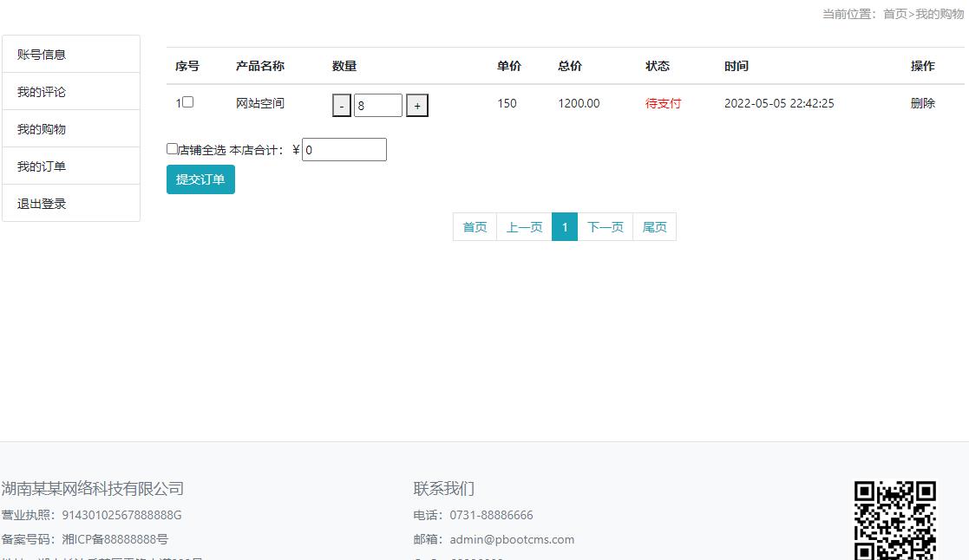Click the quantity input field showing 8
This screenshot has width=969, height=560.
(377, 106)
